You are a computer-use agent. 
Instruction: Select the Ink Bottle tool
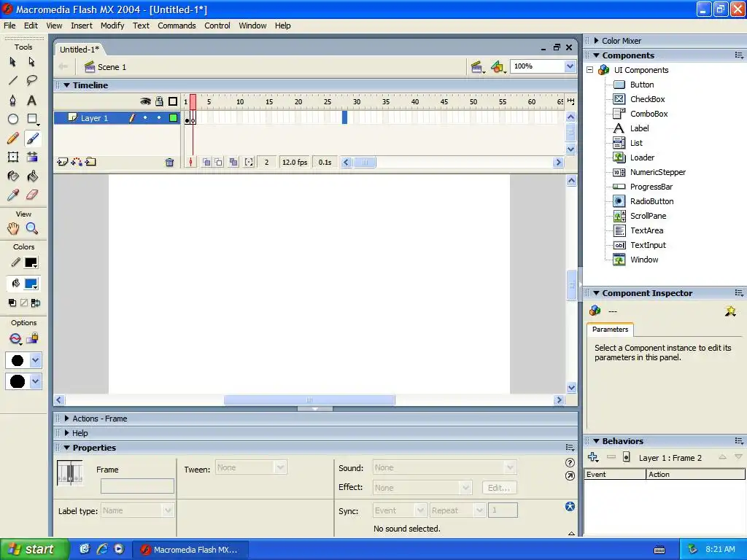13,176
